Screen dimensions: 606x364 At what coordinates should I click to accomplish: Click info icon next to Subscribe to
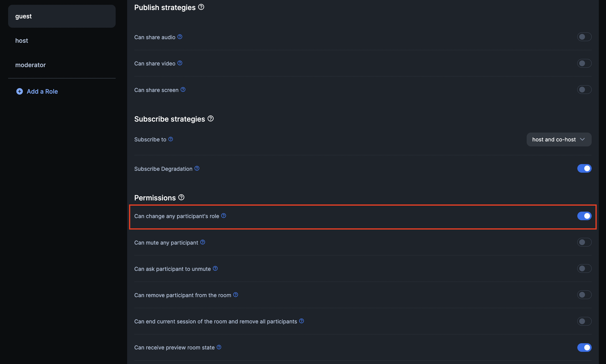pyautogui.click(x=171, y=139)
